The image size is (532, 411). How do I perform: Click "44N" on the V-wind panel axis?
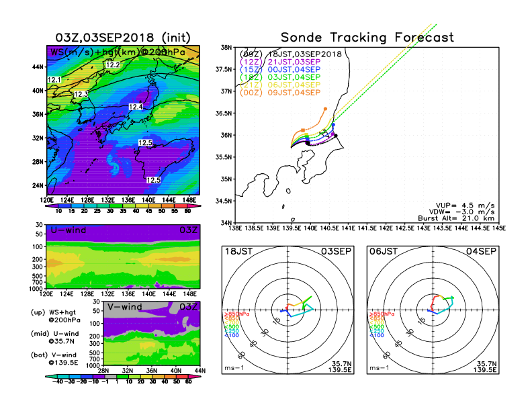click(x=200, y=371)
